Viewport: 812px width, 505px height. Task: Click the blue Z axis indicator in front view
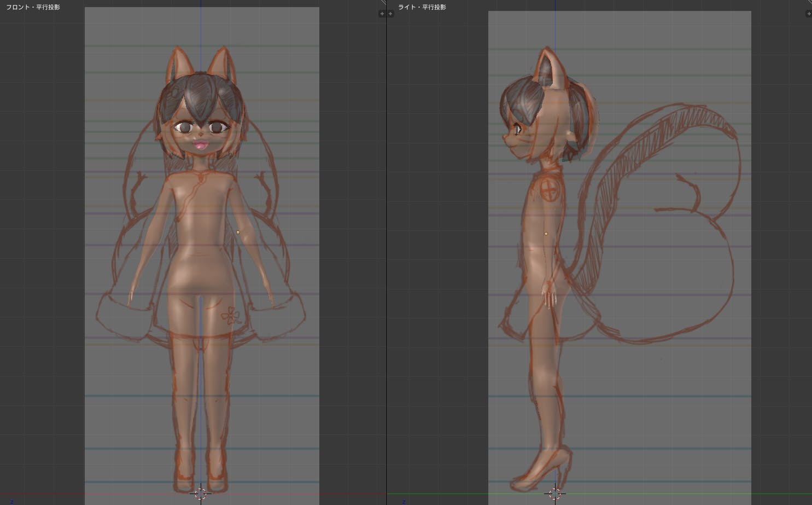point(12,502)
